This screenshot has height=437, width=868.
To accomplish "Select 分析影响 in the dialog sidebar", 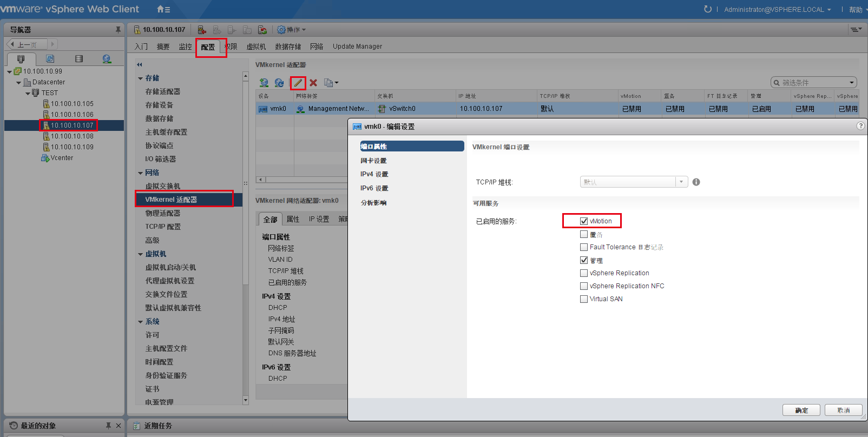I will [x=373, y=203].
